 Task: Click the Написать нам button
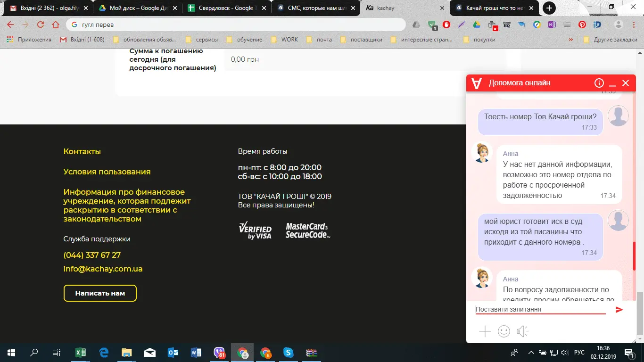point(100,293)
